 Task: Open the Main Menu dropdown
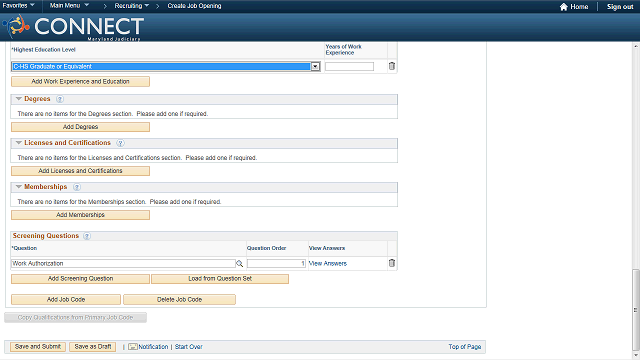pyautogui.click(x=69, y=6)
